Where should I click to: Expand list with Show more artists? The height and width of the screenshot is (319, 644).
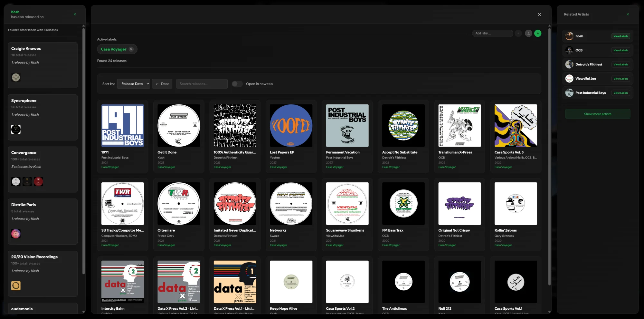coord(597,114)
